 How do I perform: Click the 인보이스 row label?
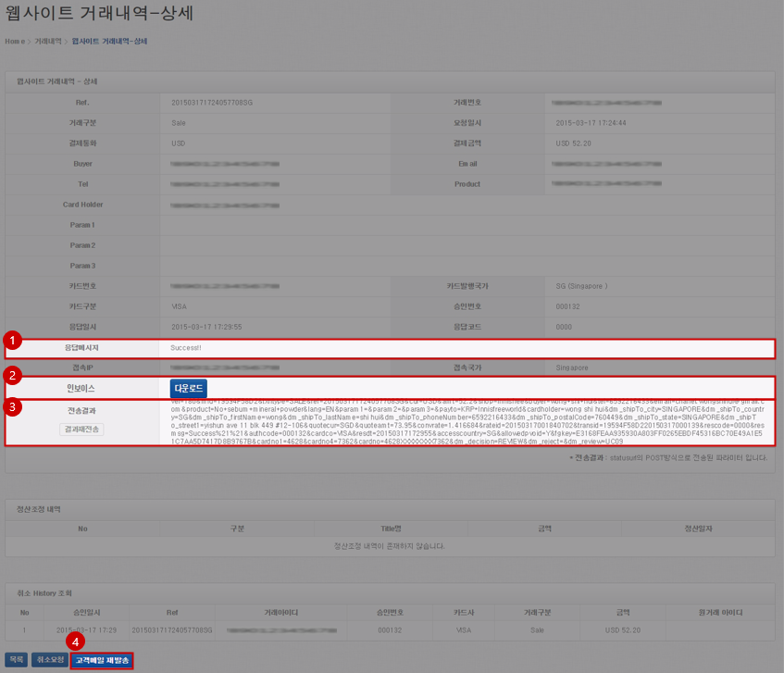tap(81, 388)
